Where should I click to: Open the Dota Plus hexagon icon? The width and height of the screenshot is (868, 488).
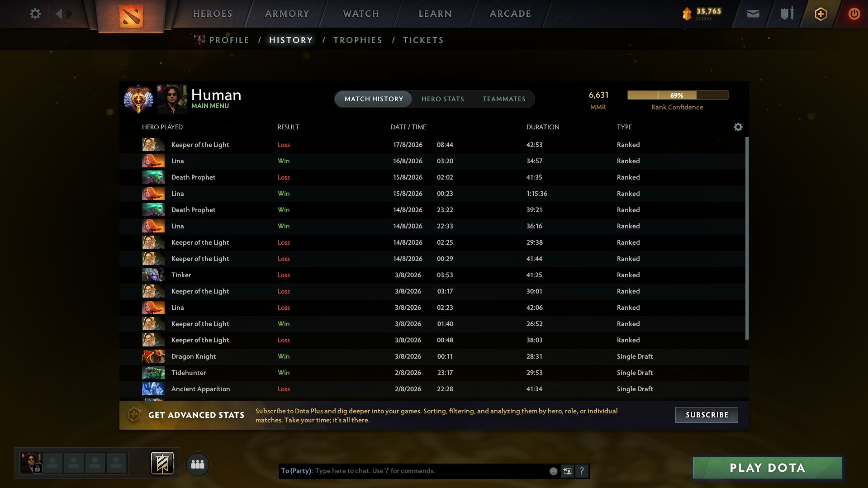coord(821,14)
